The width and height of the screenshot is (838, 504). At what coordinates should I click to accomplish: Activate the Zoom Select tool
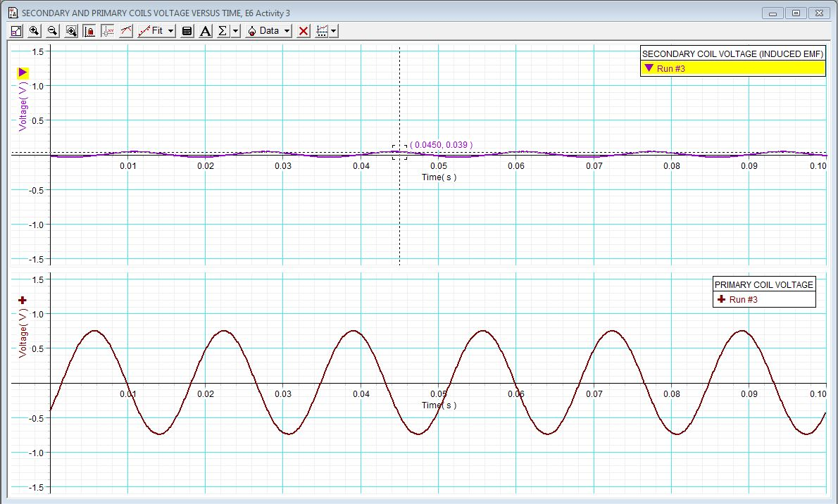pyautogui.click(x=71, y=30)
